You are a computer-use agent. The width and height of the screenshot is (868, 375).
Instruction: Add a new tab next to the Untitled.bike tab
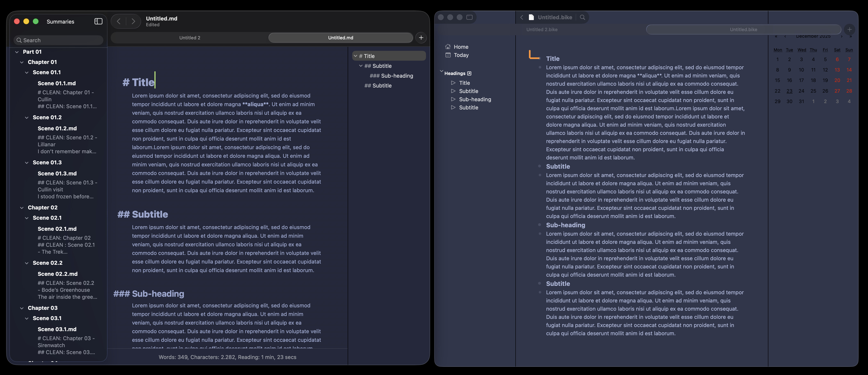(850, 29)
